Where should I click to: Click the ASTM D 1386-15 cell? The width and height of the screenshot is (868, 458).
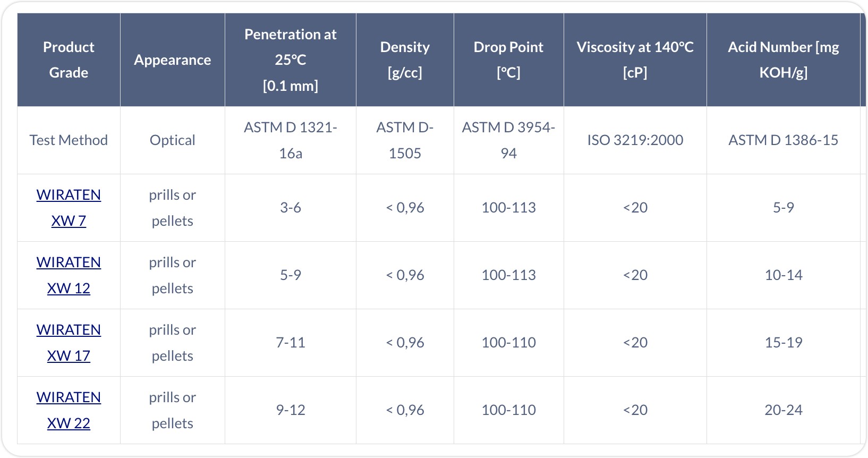784,140
